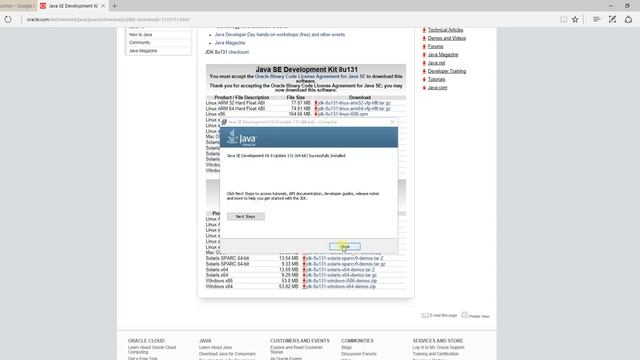Image resolution: width=640 pixels, height=360 pixels.
Task: Open Java.net link in right sidebar
Action: (436, 63)
